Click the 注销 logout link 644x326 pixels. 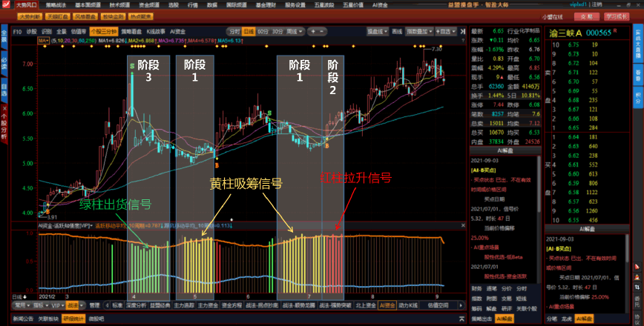[597, 4]
